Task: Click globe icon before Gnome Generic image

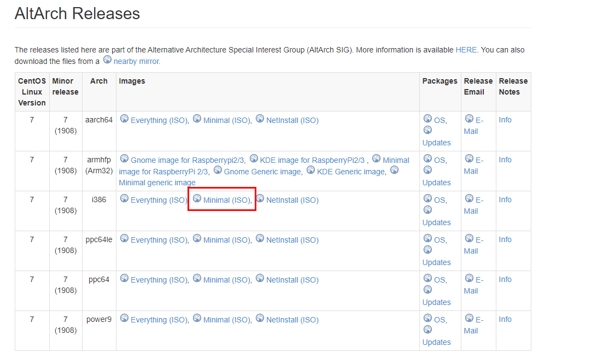Action: (x=218, y=170)
